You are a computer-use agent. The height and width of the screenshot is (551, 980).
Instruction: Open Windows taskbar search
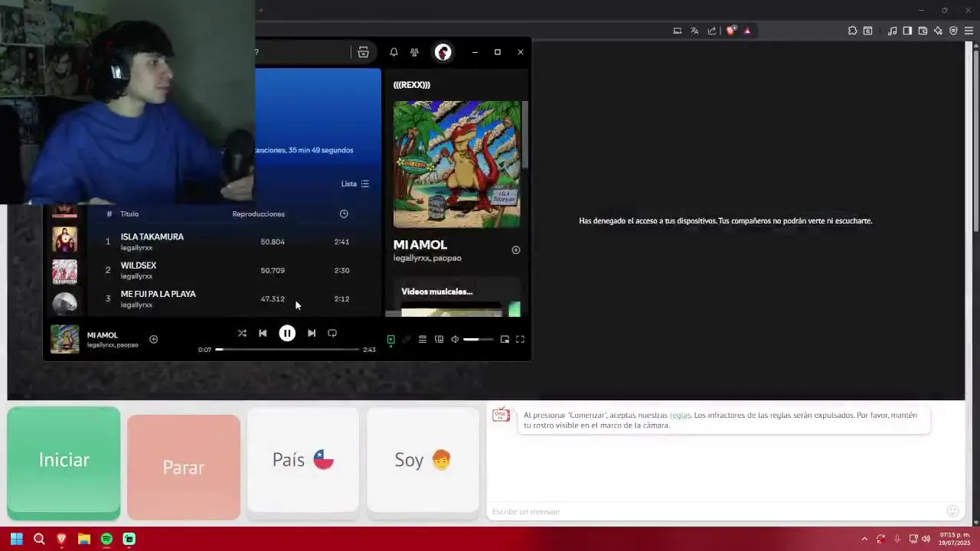tap(39, 539)
